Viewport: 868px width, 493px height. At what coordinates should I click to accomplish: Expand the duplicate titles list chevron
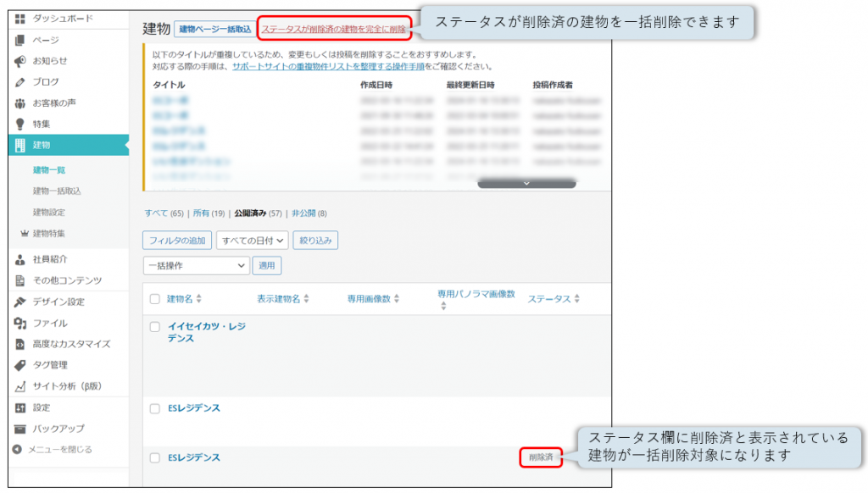click(526, 183)
